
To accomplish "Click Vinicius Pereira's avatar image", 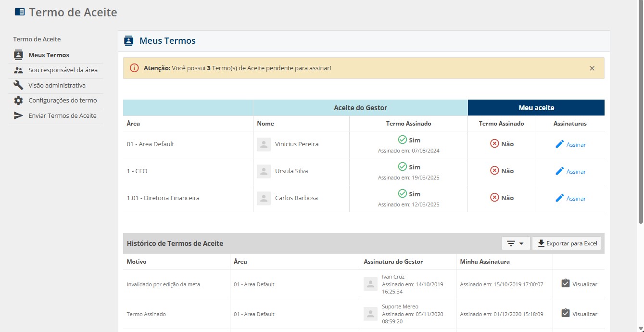I will point(264,144).
